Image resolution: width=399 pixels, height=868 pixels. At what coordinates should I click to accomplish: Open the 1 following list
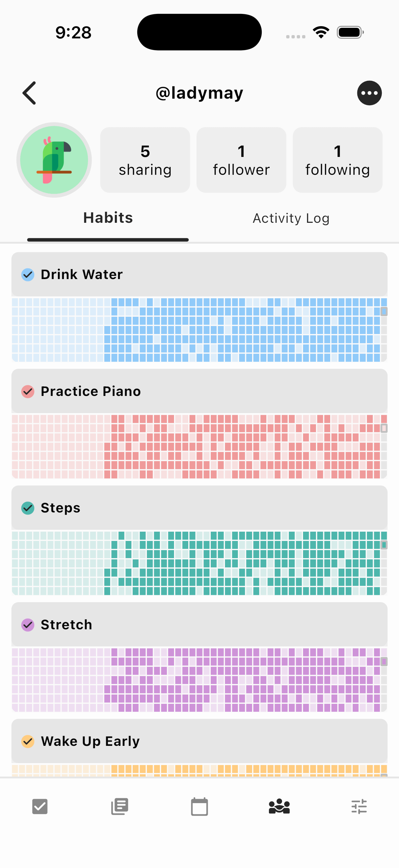pyautogui.click(x=337, y=160)
